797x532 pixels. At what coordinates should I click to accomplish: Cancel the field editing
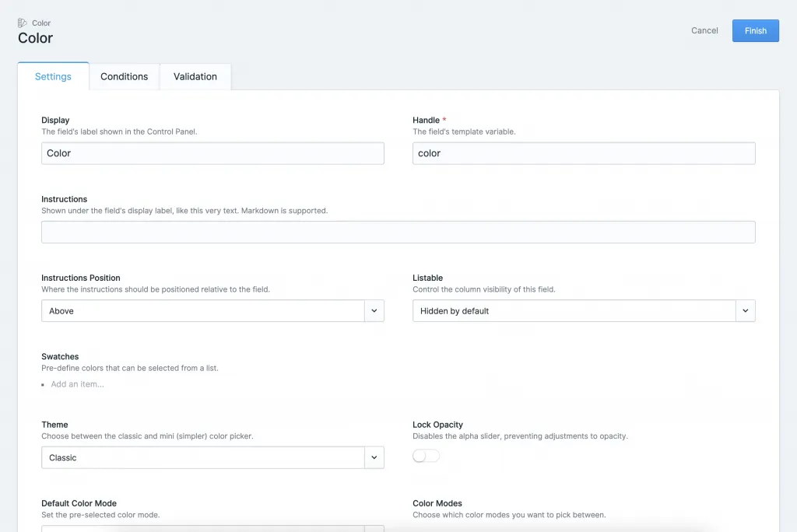(704, 30)
